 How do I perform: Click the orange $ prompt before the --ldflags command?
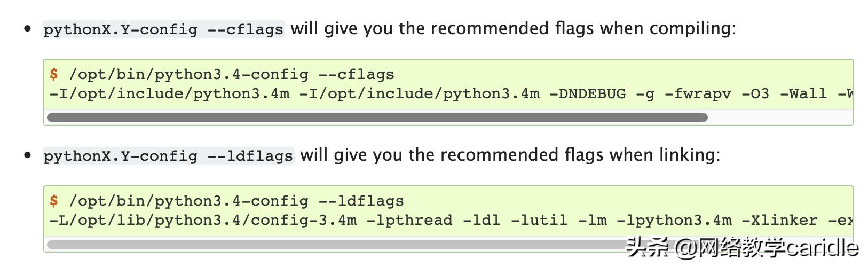coord(54,201)
